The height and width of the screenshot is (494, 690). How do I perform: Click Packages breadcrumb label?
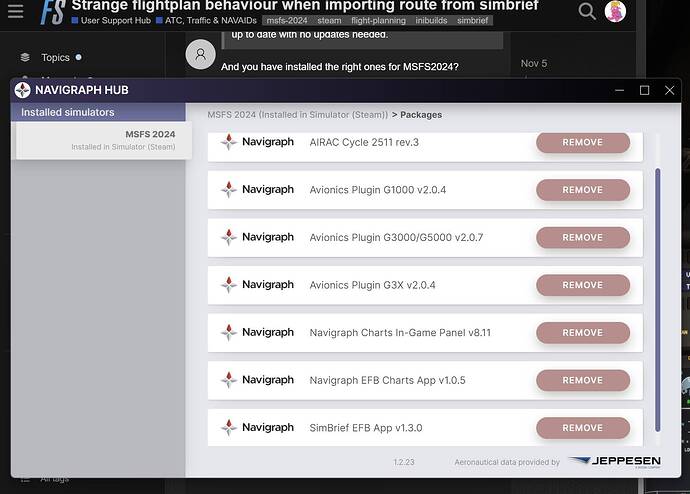(x=421, y=115)
